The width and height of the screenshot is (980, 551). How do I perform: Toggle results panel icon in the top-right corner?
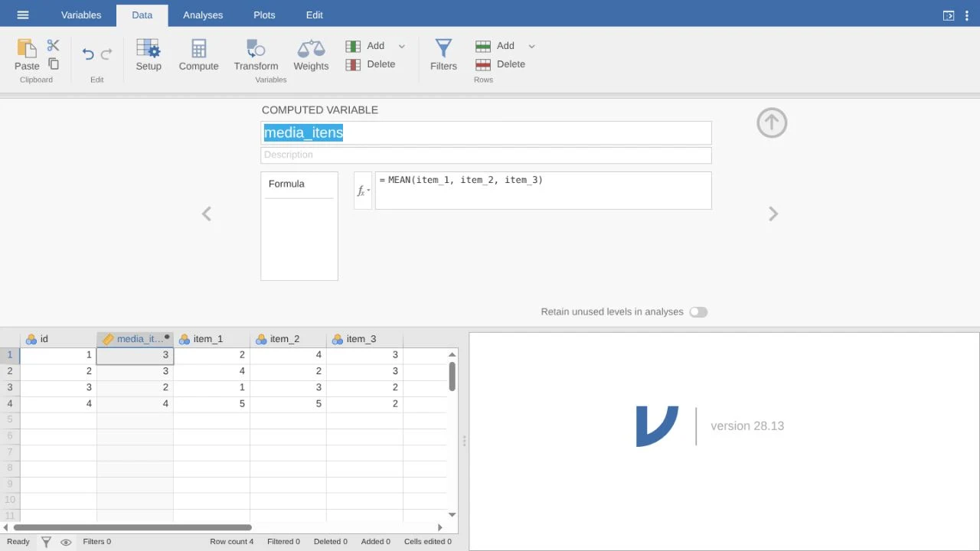pyautogui.click(x=949, y=15)
